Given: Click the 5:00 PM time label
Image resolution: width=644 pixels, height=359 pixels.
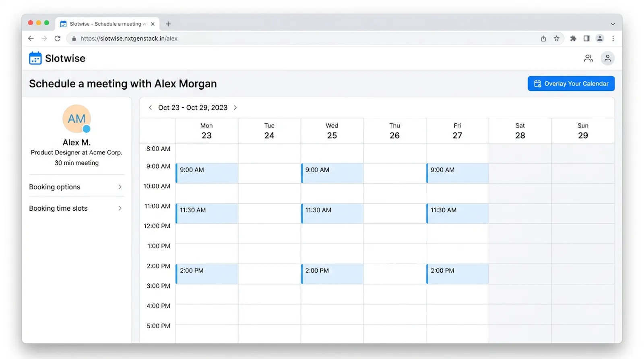Looking at the screenshot, I should point(158,326).
